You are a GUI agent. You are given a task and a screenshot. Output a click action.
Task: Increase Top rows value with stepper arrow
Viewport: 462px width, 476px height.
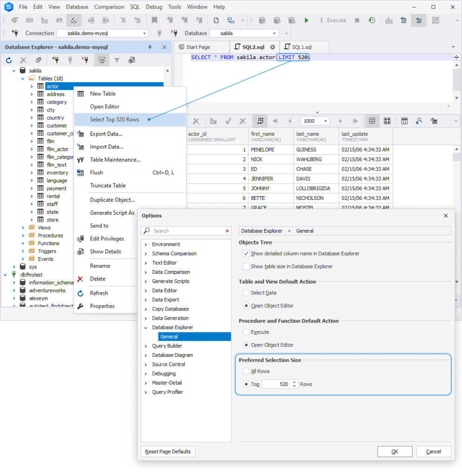click(294, 383)
